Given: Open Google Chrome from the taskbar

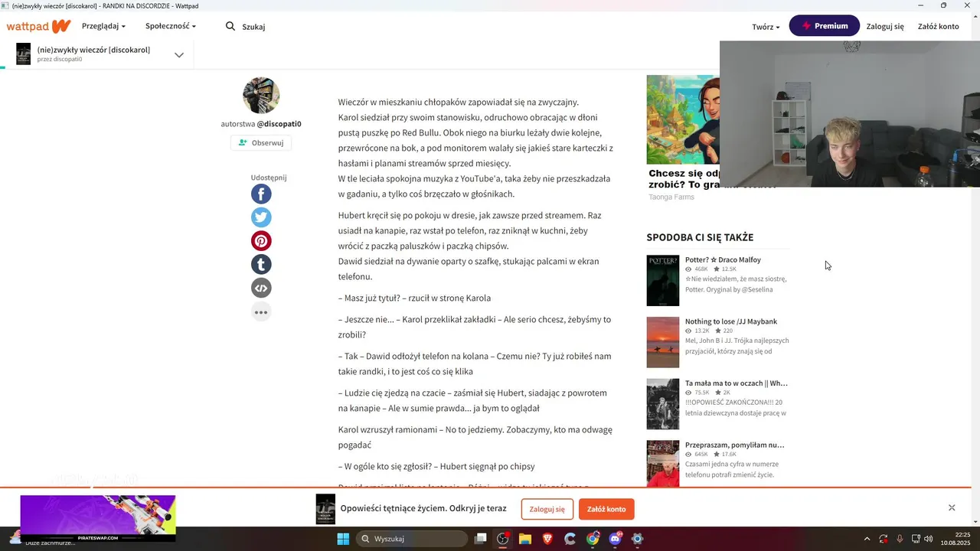Looking at the screenshot, I should [593, 539].
